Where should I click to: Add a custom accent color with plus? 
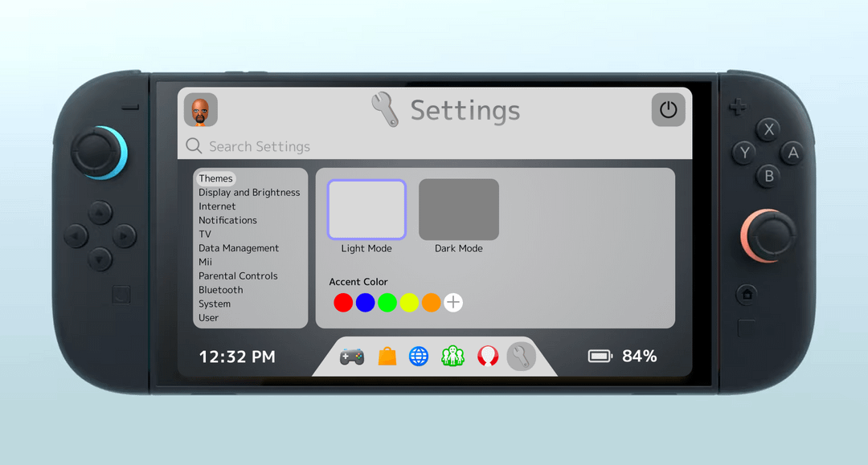453,303
